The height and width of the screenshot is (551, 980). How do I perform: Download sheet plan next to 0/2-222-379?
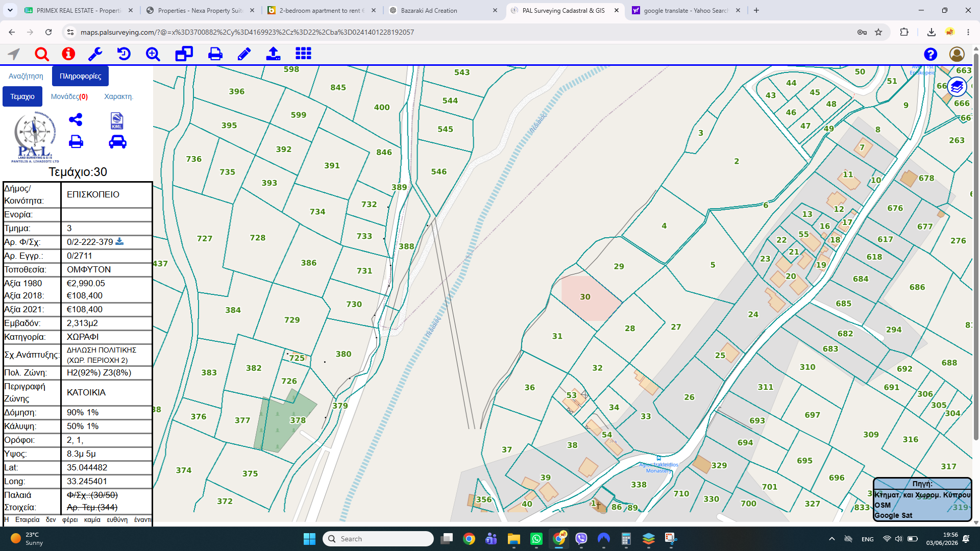click(119, 241)
